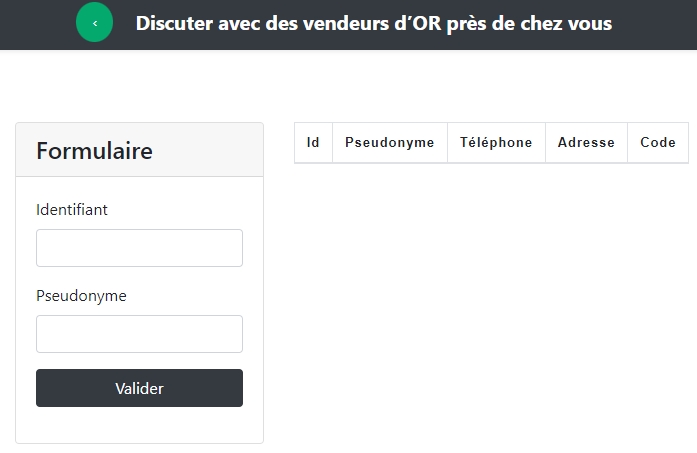Click the word Discuter in the header title
Image resolution: width=697 pixels, height=453 pixels.
pos(174,23)
